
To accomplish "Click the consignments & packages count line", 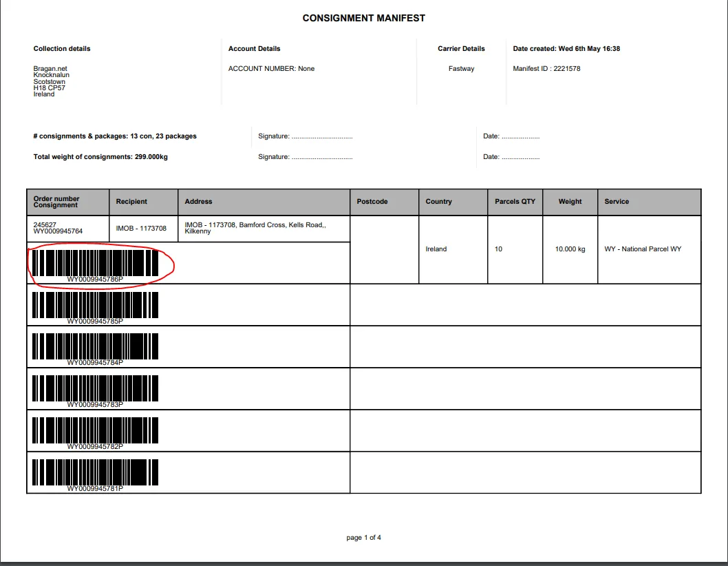I will click(115, 136).
